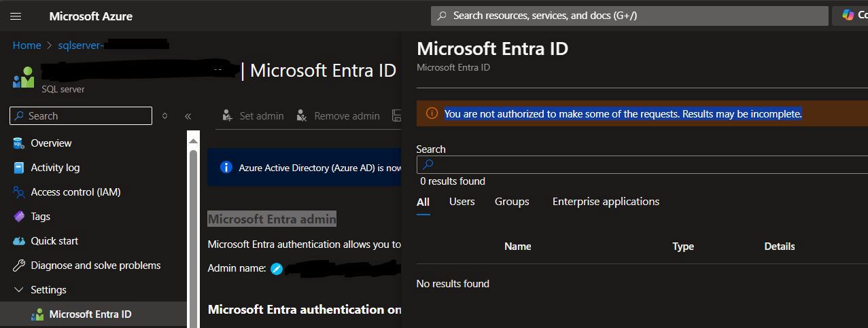The height and width of the screenshot is (328, 868).
Task: Collapse the left menu with double chevron
Action: (188, 116)
